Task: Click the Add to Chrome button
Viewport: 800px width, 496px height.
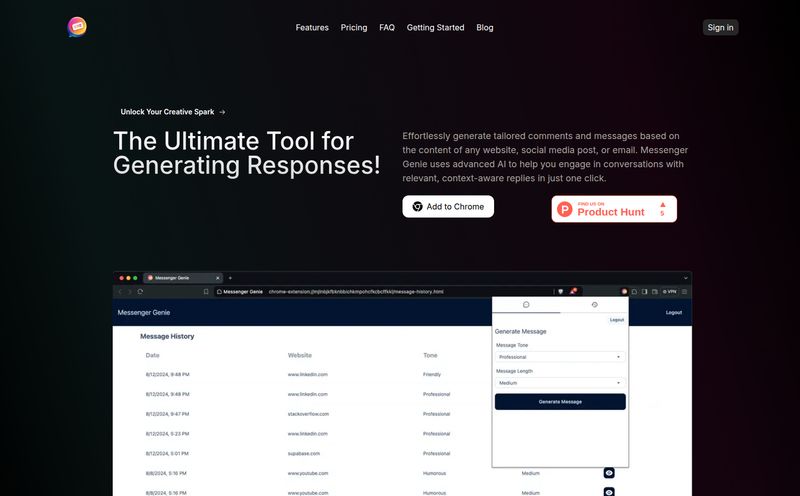Action: pyautogui.click(x=448, y=207)
